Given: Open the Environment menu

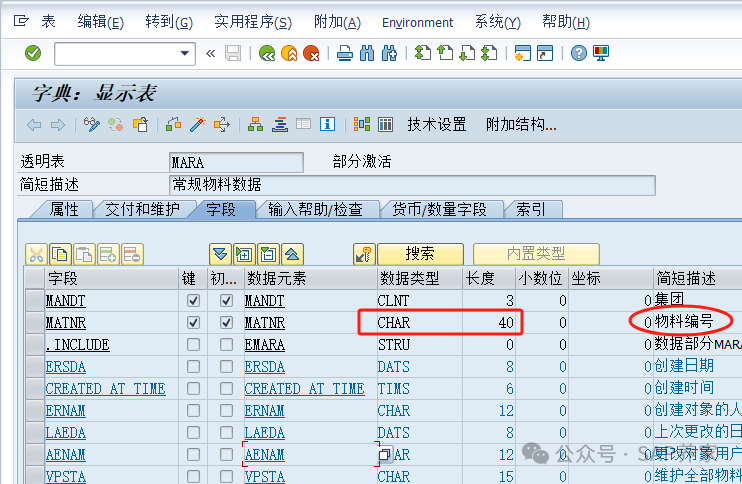Looking at the screenshot, I should coord(417,22).
